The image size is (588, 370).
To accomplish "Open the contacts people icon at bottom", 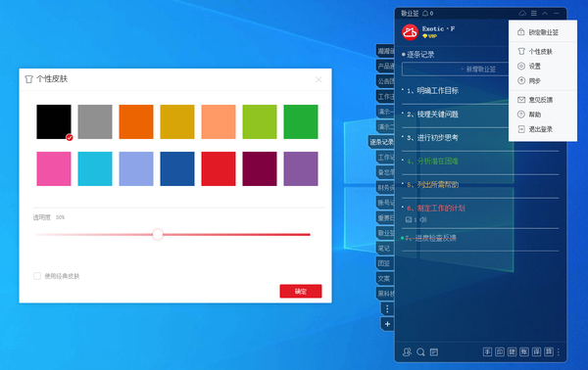I will pyautogui.click(x=407, y=352).
